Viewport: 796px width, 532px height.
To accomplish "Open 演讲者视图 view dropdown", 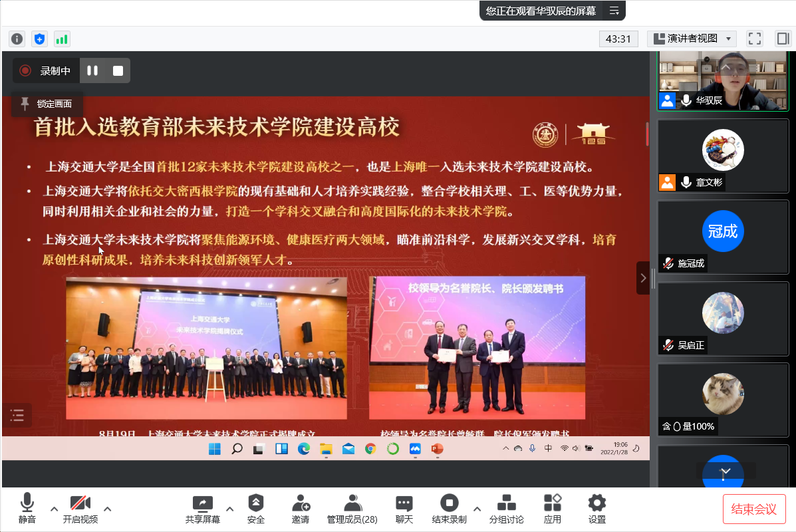I will (692, 39).
